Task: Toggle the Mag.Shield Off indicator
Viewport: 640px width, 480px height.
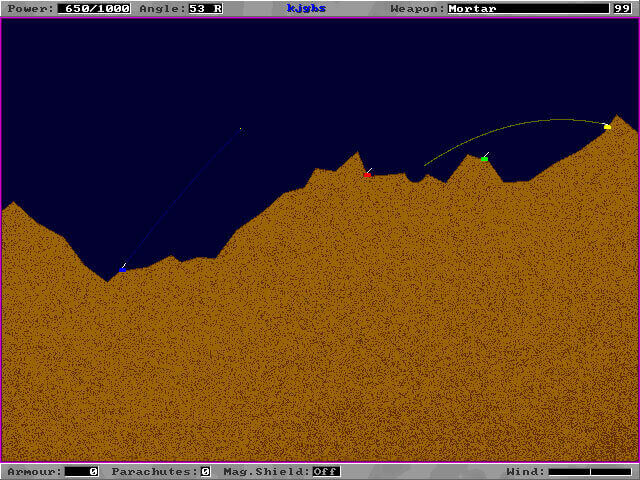Action: click(x=326, y=471)
